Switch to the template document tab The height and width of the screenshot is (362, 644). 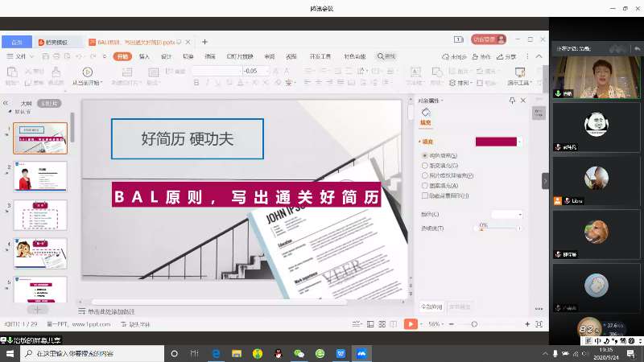click(x=56, y=42)
